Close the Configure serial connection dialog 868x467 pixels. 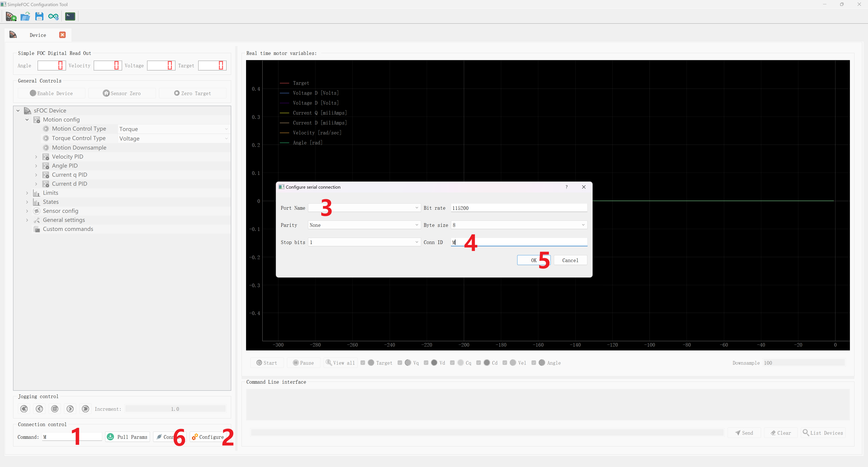coord(584,187)
